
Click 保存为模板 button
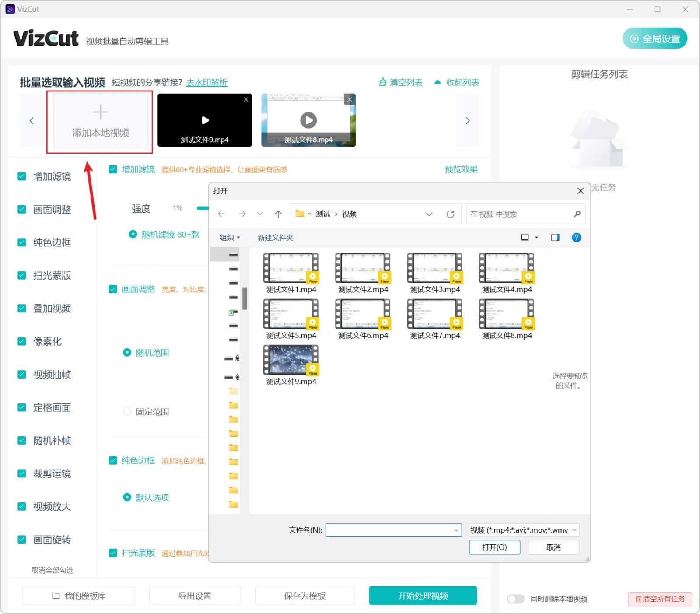tap(304, 596)
